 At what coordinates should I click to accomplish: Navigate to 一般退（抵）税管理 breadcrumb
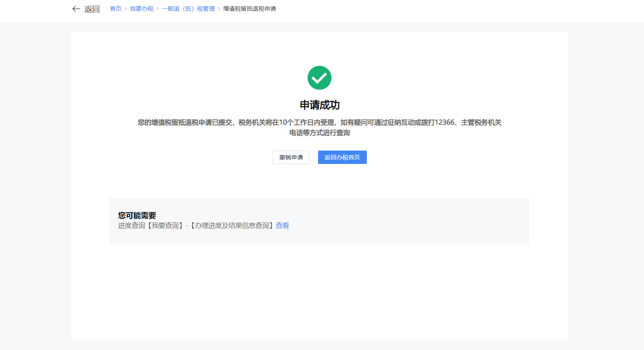pyautogui.click(x=188, y=9)
